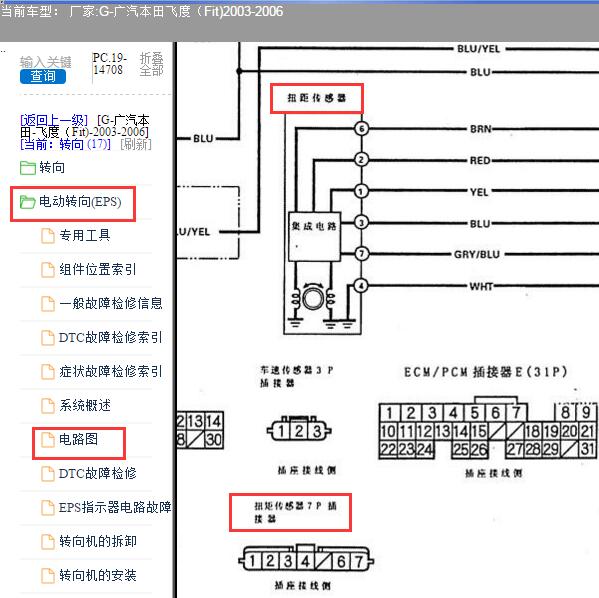Open the 专用工具 page

point(85,235)
